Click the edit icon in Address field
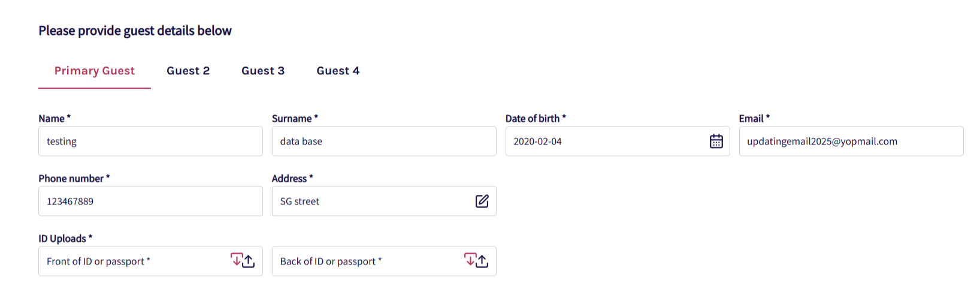 (482, 201)
